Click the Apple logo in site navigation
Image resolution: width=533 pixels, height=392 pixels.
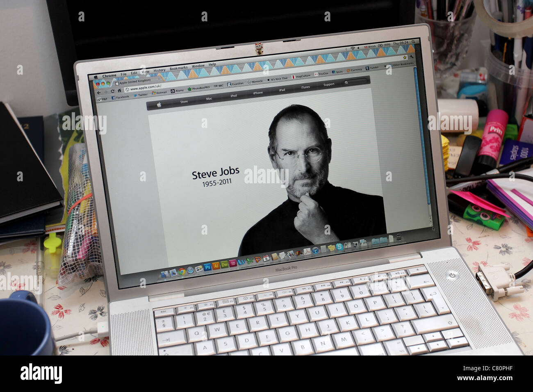point(159,104)
